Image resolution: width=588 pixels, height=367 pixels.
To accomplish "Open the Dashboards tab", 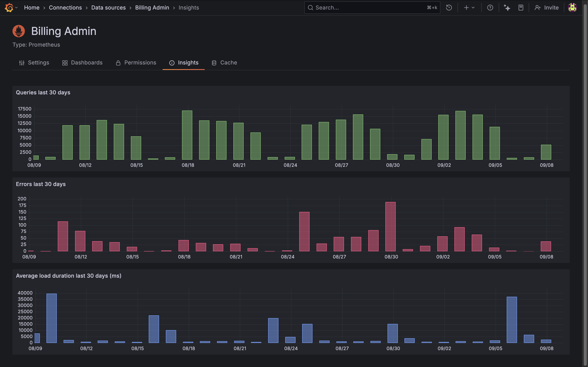I will (x=82, y=63).
